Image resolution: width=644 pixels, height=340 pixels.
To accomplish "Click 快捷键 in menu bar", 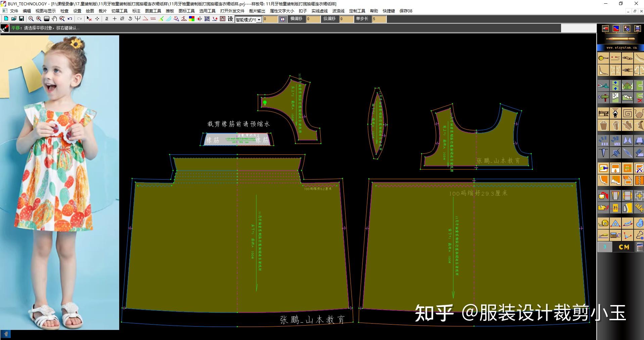I will [x=389, y=11].
